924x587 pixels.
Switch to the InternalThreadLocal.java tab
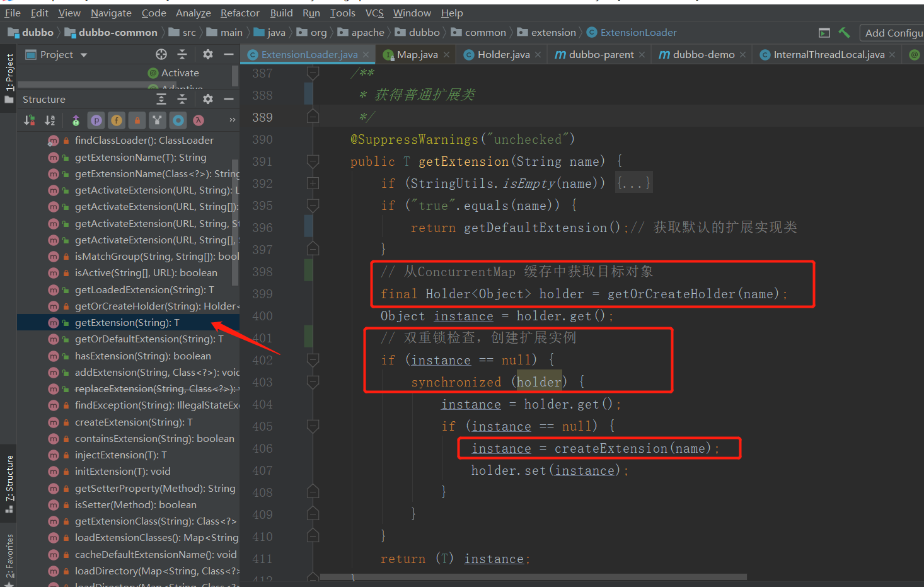tap(828, 55)
